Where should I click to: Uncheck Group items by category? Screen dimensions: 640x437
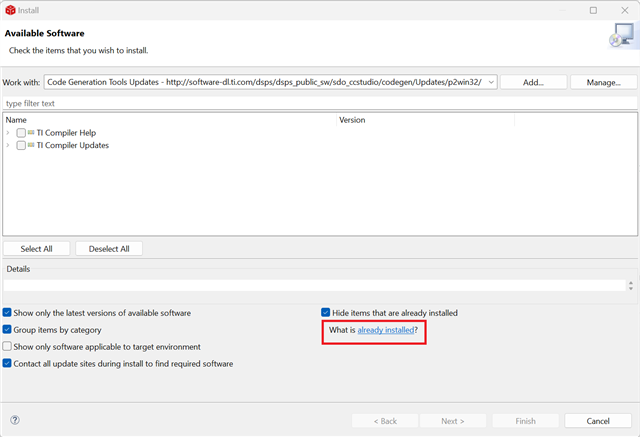tap(7, 329)
